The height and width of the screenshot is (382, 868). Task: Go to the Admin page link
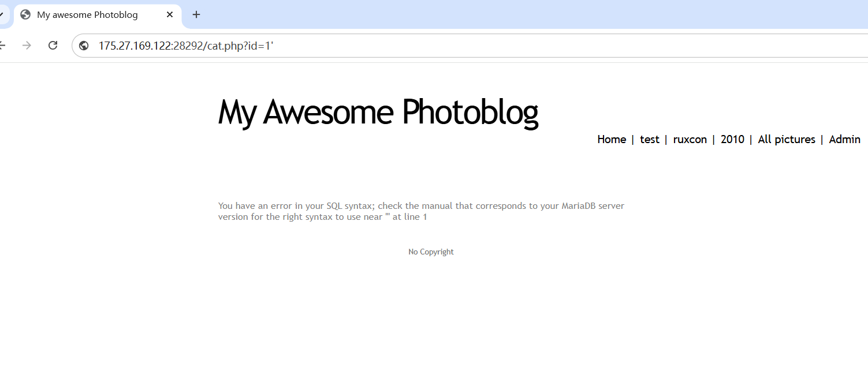844,139
